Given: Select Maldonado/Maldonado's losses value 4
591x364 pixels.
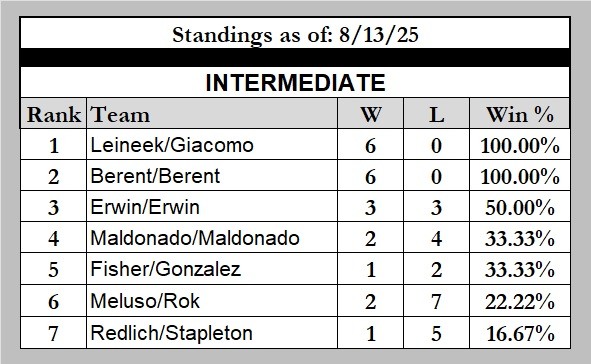Looking at the screenshot, I should point(436,238).
